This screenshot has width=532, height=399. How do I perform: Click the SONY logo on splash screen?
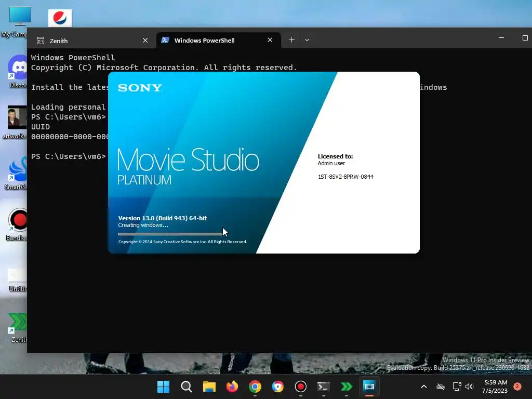(140, 88)
